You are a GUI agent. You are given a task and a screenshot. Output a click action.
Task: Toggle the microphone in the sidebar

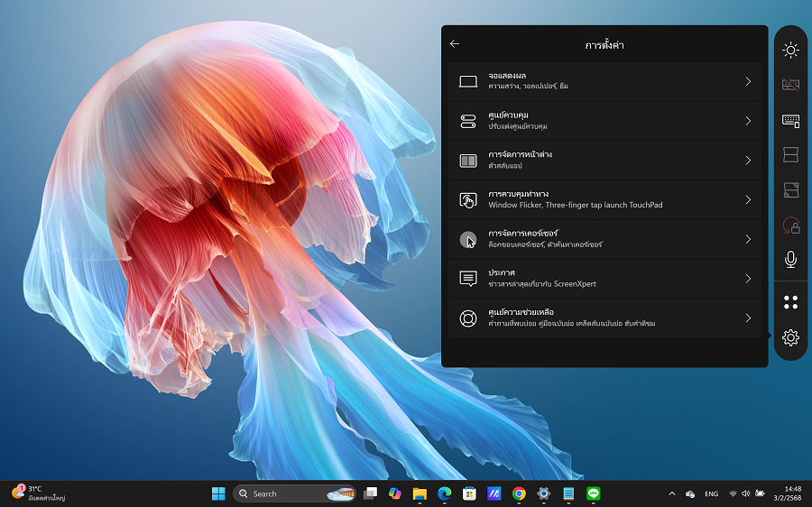click(790, 260)
